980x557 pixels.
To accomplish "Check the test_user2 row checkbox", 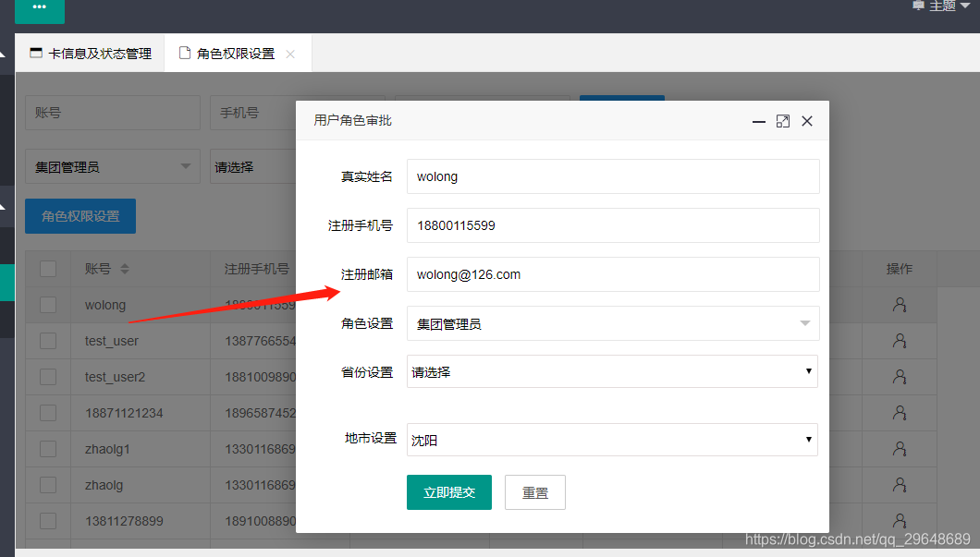I will [x=48, y=377].
